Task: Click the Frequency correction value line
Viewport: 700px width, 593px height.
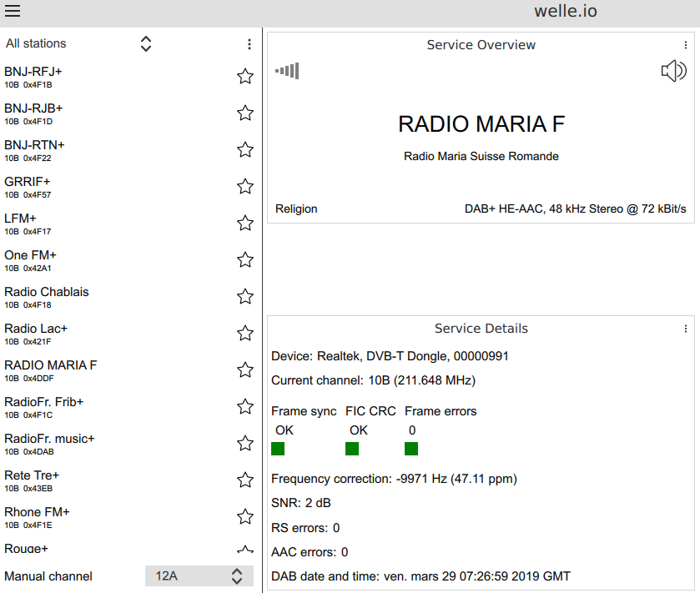Action: coord(394,479)
